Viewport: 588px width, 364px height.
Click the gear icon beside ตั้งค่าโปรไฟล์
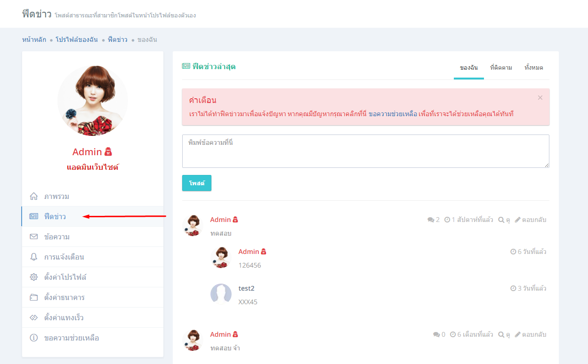click(33, 277)
